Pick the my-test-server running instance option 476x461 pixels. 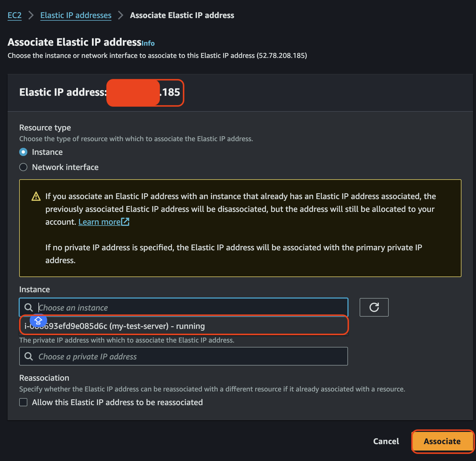(x=183, y=326)
